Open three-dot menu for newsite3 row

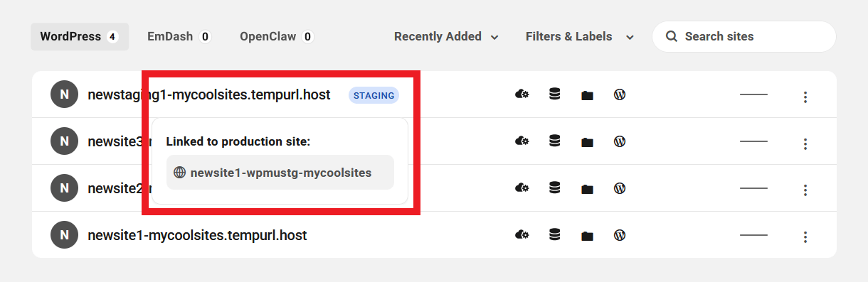coord(805,143)
